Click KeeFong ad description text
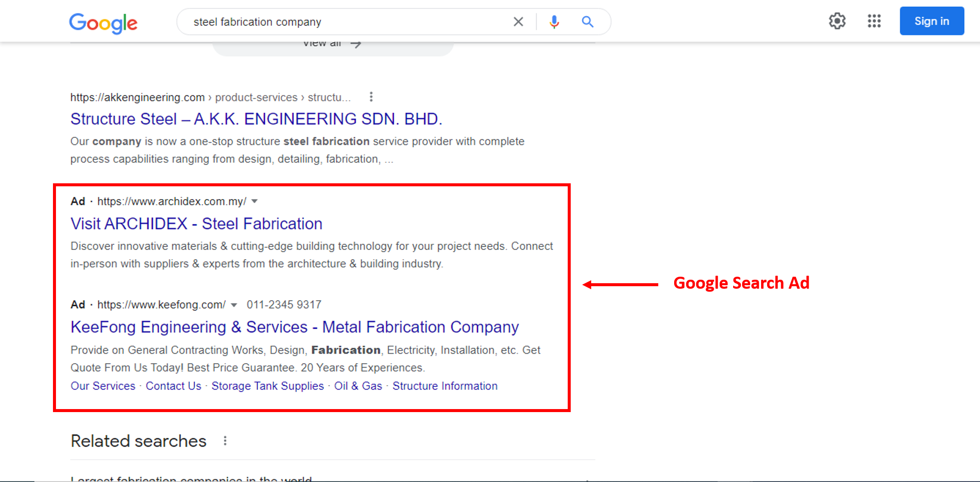 coord(305,359)
